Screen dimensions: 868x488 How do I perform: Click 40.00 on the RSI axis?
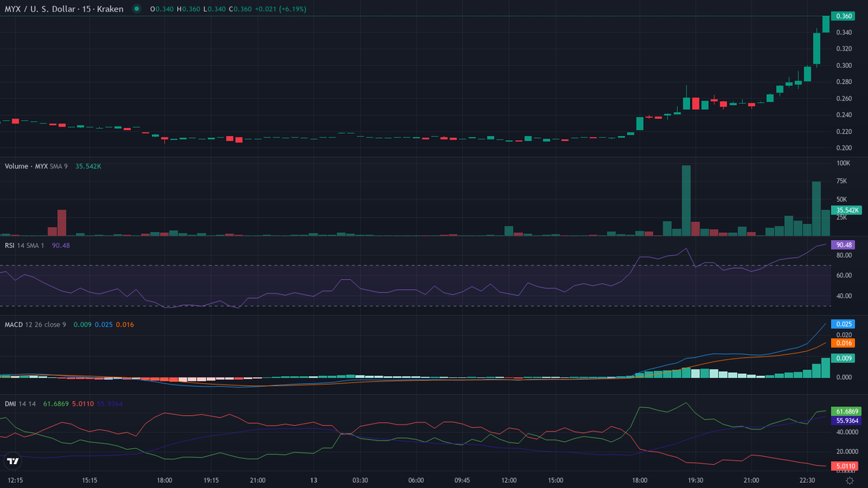click(x=843, y=296)
